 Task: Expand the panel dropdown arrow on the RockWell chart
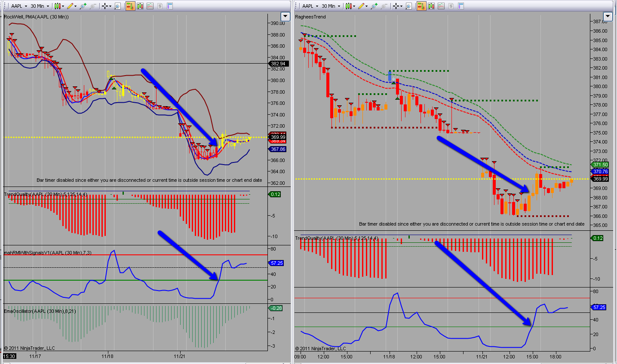click(285, 17)
